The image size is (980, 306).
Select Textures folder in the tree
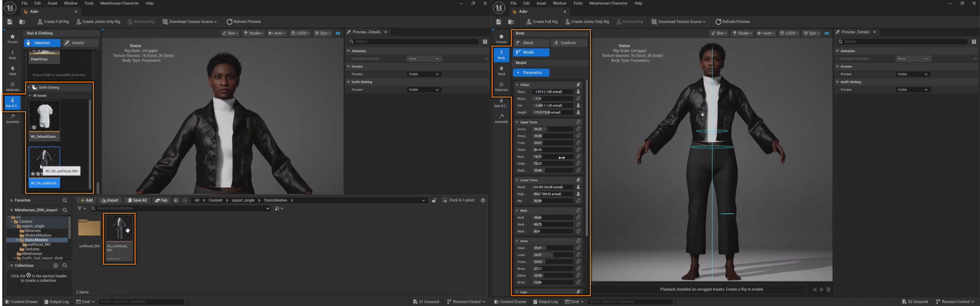pos(32,249)
